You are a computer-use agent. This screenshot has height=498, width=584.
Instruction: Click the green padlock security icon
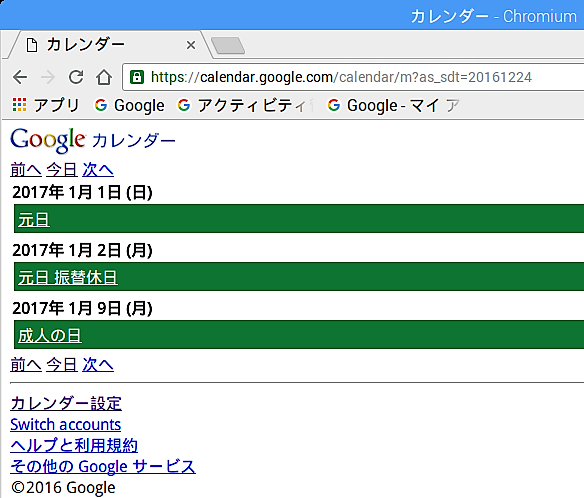(x=137, y=77)
